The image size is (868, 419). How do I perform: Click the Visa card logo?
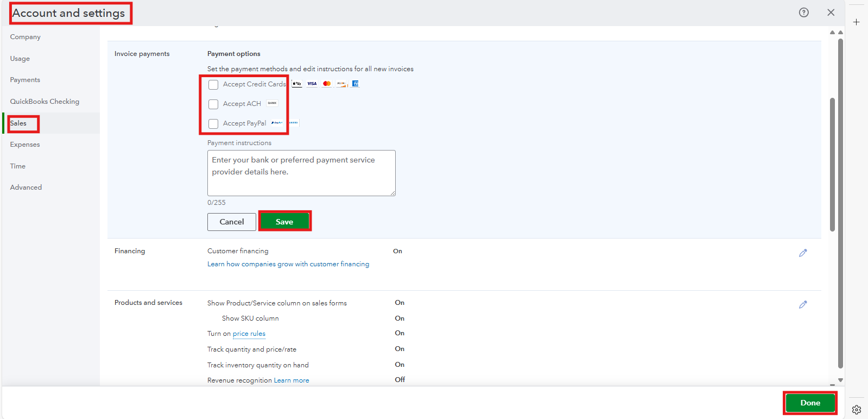tap(312, 84)
